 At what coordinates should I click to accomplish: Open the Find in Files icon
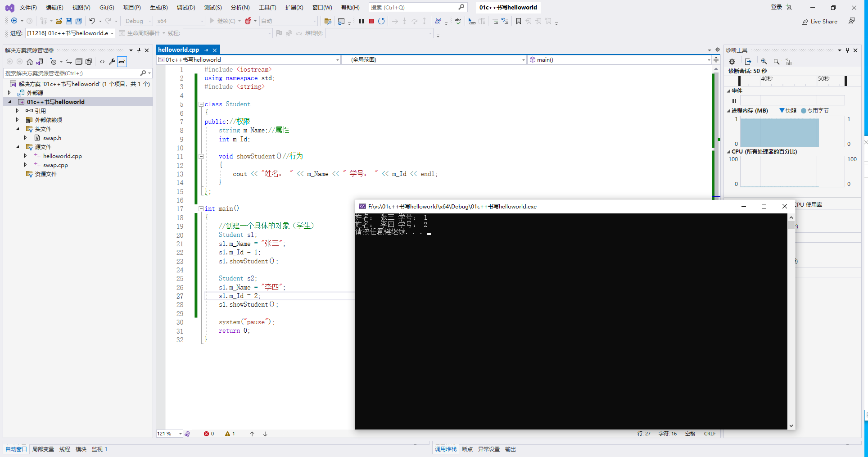click(328, 21)
